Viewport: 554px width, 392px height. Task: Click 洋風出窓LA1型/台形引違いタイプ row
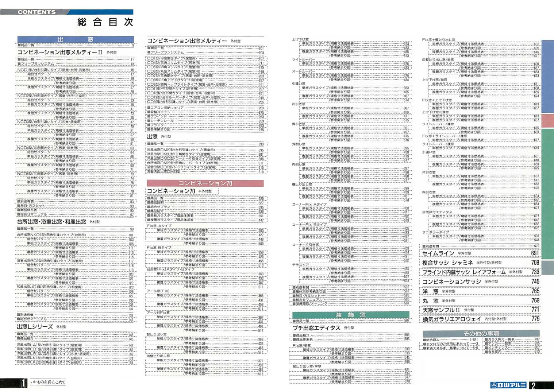click(76, 345)
